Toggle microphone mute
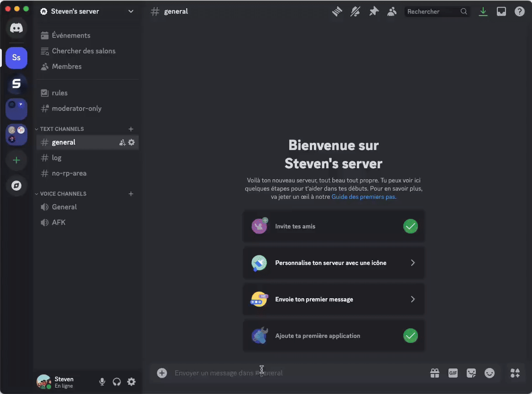This screenshot has width=532, height=394. [x=102, y=382]
